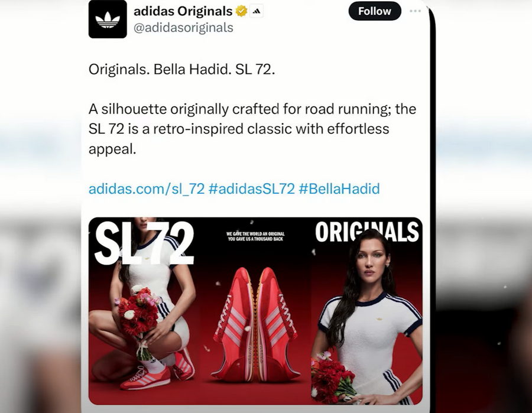Open the three-dot more options menu
Screen dimensions: 532x413
coord(416,11)
